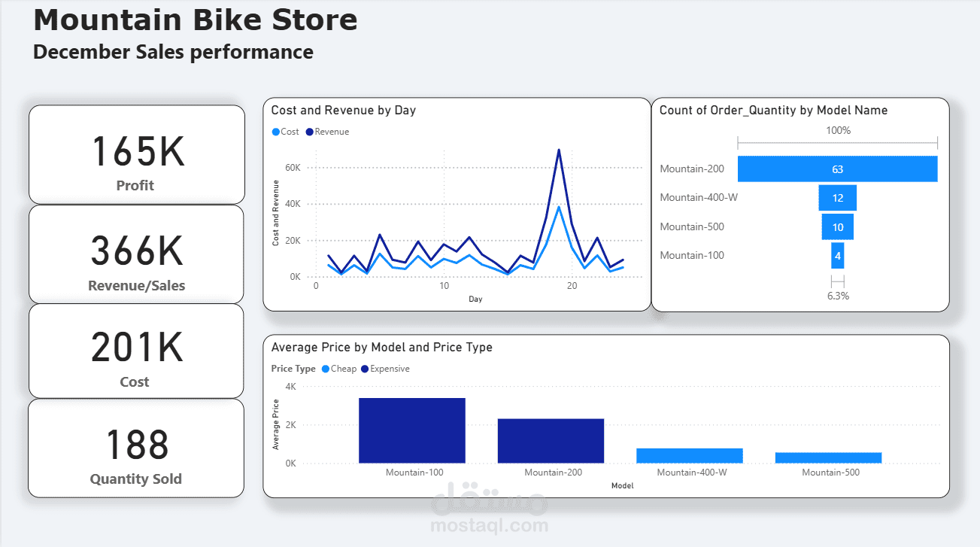Select the 188 Quantity Sold card
The height and width of the screenshot is (547, 980).
137,448
